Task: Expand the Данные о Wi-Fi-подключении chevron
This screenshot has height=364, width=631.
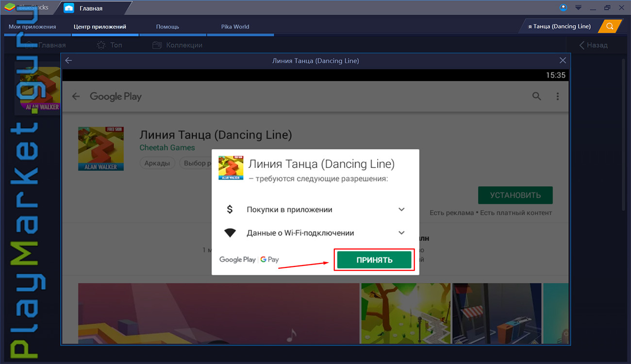Action: (401, 233)
